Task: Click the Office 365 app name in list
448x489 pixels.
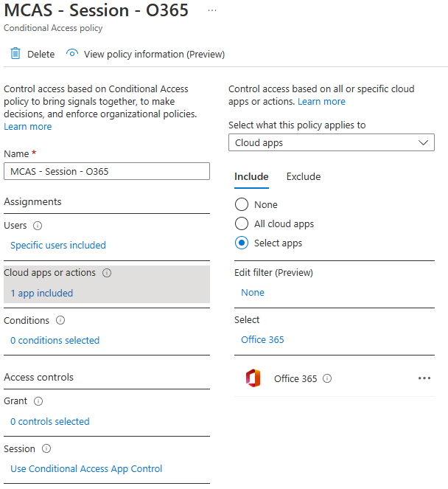Action: tap(295, 378)
